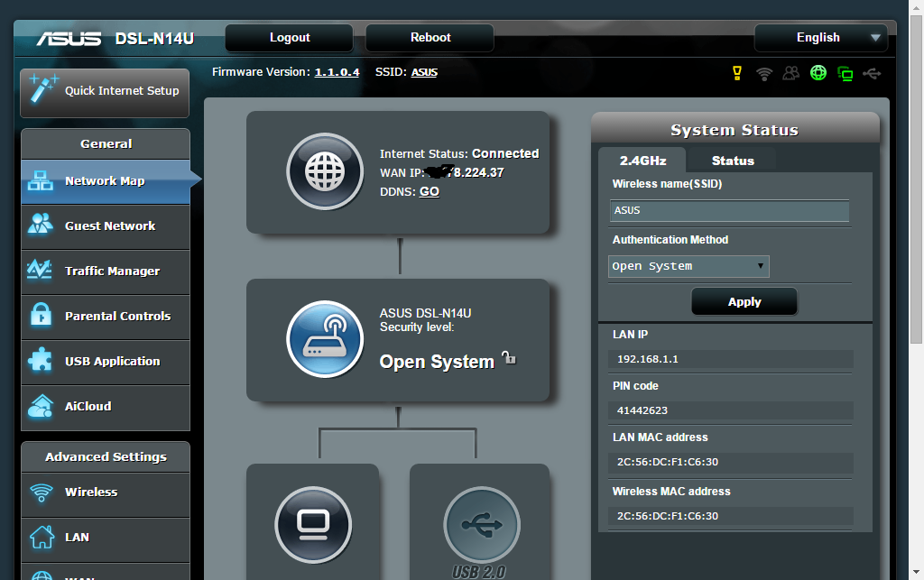
Task: Click the green LAN clients status icon
Action: (845, 73)
